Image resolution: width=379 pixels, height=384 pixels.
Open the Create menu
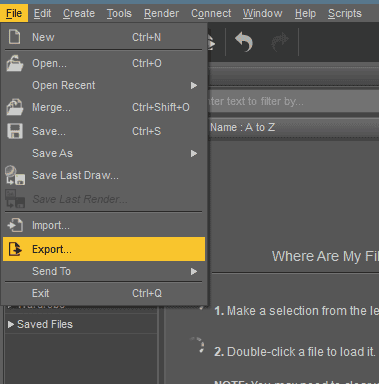pos(79,13)
